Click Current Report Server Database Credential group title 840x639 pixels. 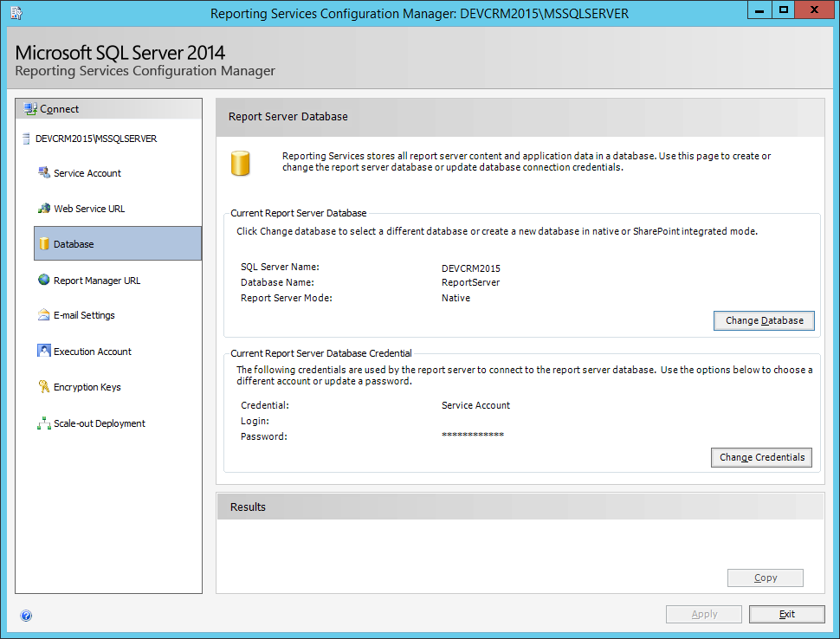pos(321,353)
